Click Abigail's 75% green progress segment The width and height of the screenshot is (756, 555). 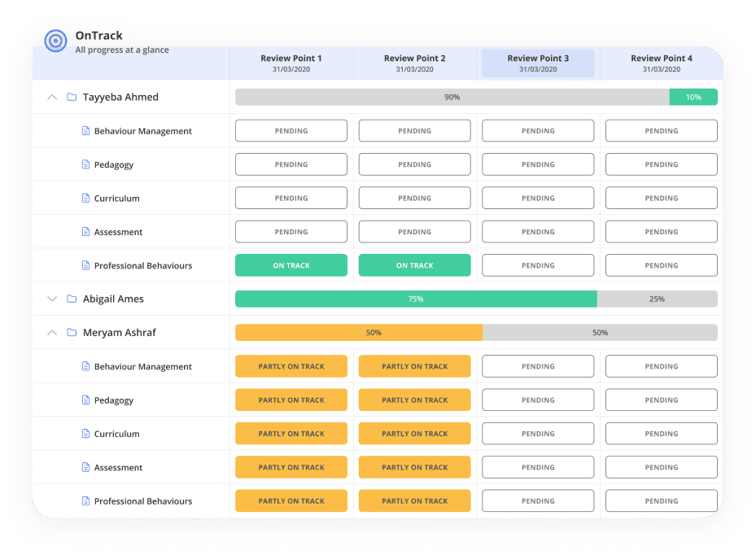point(416,299)
